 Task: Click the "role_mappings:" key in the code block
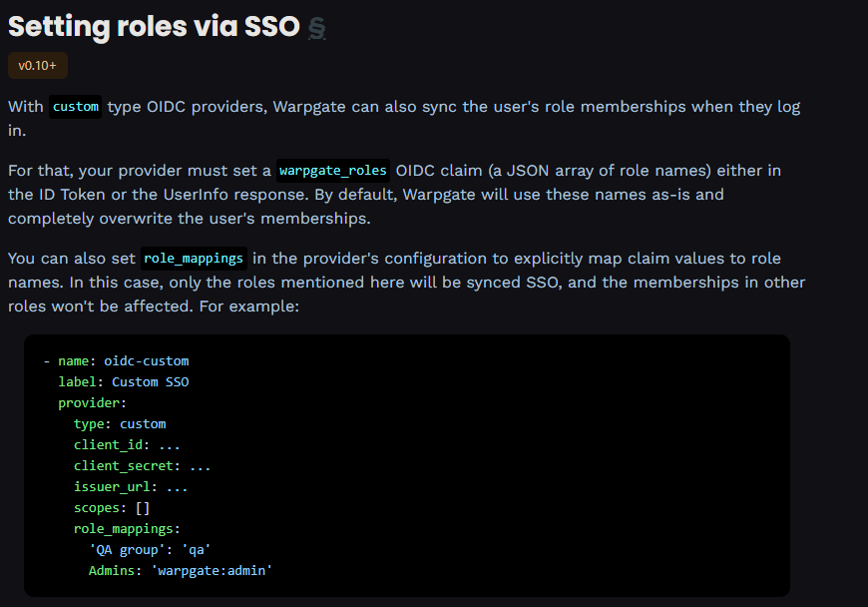[127, 529]
